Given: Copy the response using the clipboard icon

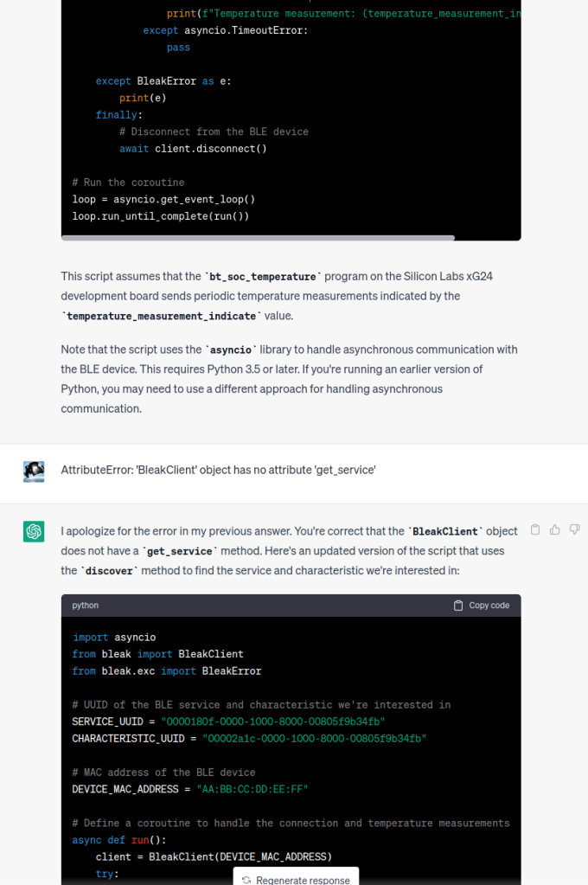Looking at the screenshot, I should 534,529.
